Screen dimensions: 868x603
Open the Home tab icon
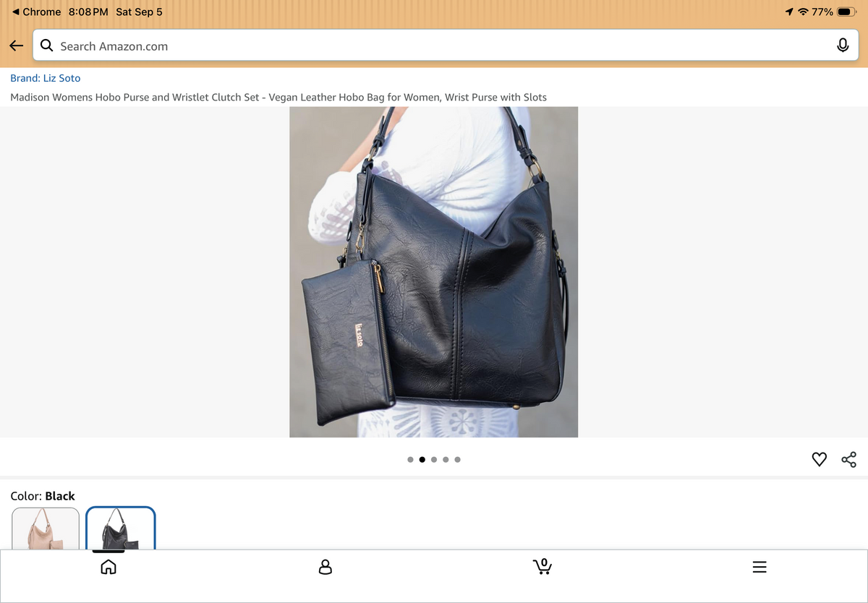[108, 567]
